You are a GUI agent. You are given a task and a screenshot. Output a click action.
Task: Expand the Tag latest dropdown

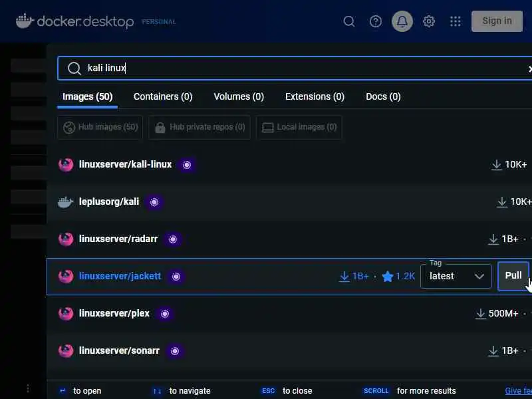point(456,276)
